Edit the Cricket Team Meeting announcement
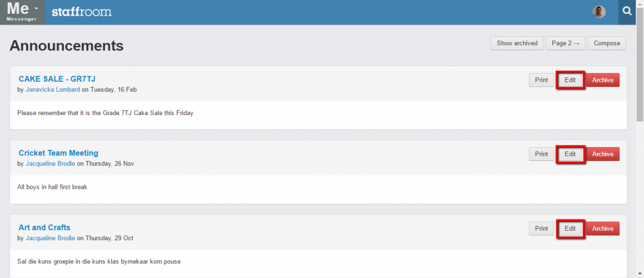644x278 pixels. [x=570, y=154]
